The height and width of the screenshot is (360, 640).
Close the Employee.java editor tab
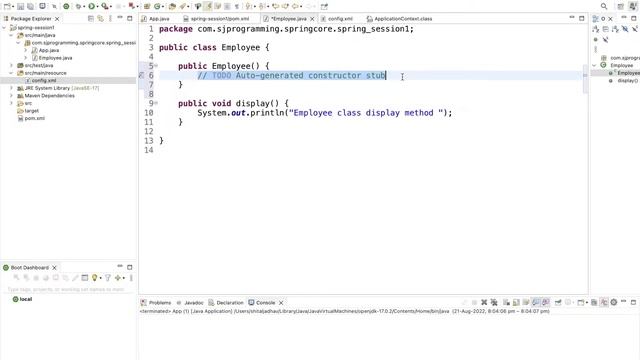point(312,19)
